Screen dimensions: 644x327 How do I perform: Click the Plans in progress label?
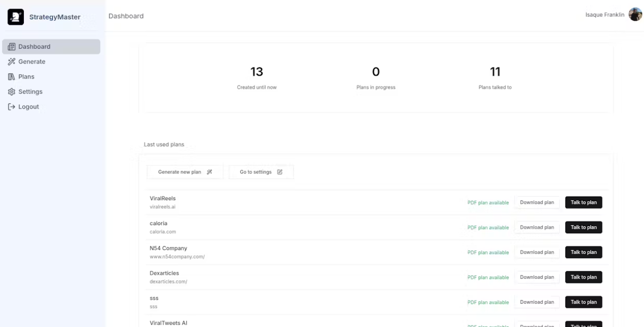[376, 87]
